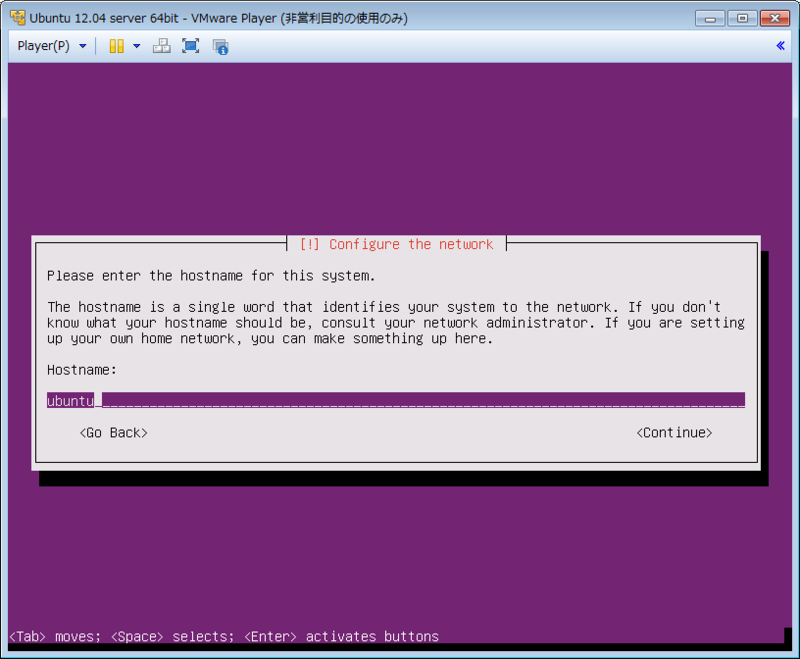Click the Tab moves help line
This screenshot has height=659, width=800.
[x=224, y=637]
